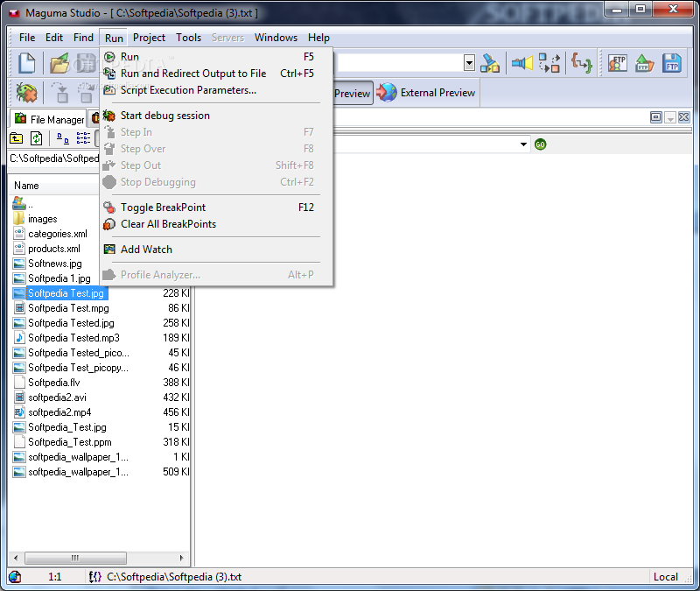700x591 pixels.
Task: Click the External Preview globe icon
Action: coord(387,93)
